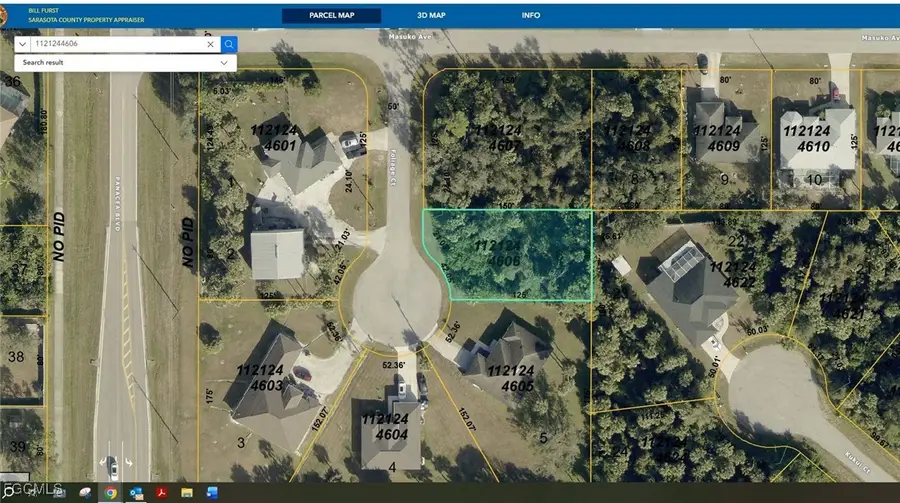
Task: Open Google Chrome from the taskbar
Action: [x=110, y=492]
